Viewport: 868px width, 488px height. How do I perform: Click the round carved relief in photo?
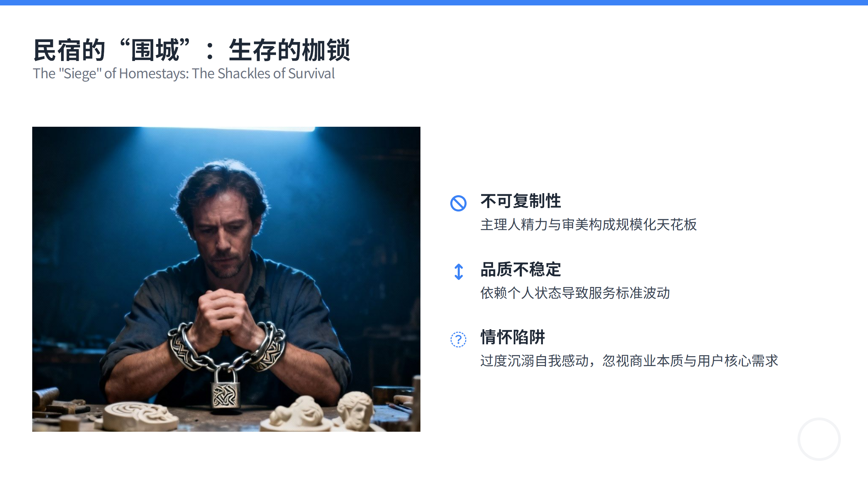138,415
